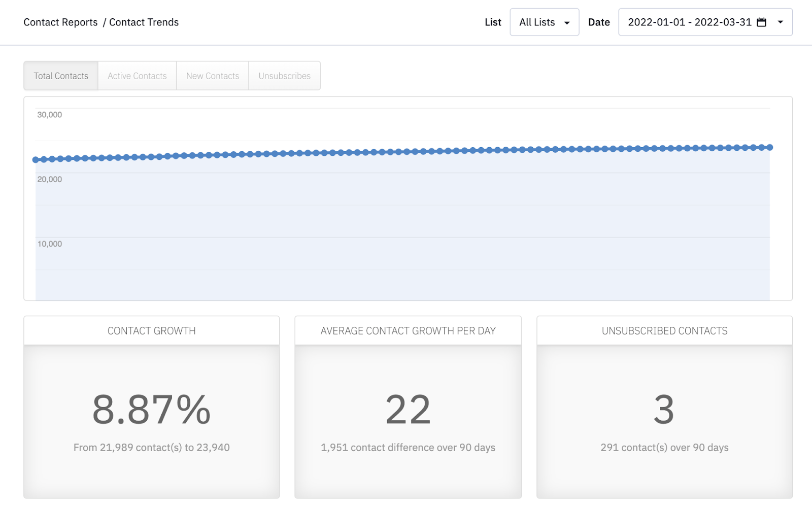Viewport: 812px width, 505px height.
Task: Expand the date range dropdown arrow
Action: 781,22
